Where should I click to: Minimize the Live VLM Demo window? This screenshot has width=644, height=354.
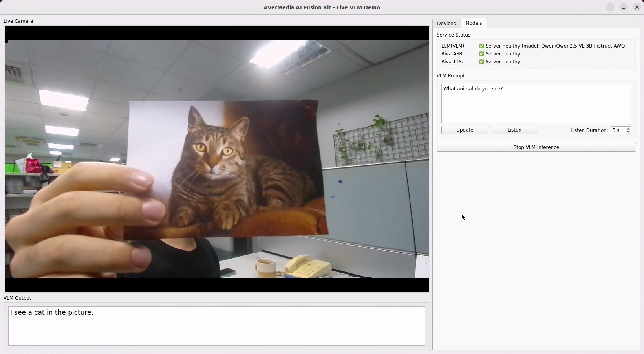tap(610, 7)
